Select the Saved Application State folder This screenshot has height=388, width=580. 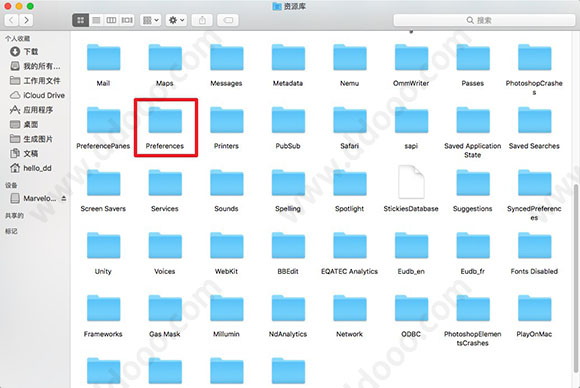[473, 120]
